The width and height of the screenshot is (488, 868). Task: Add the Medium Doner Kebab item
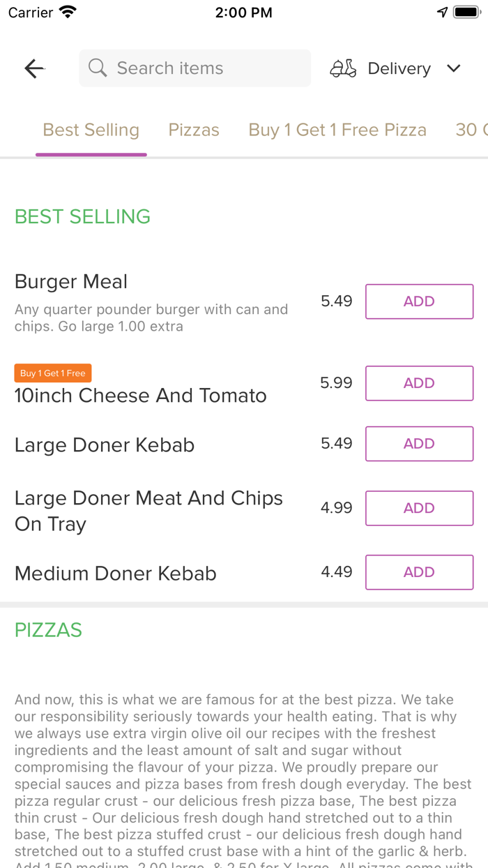pyautogui.click(x=419, y=572)
